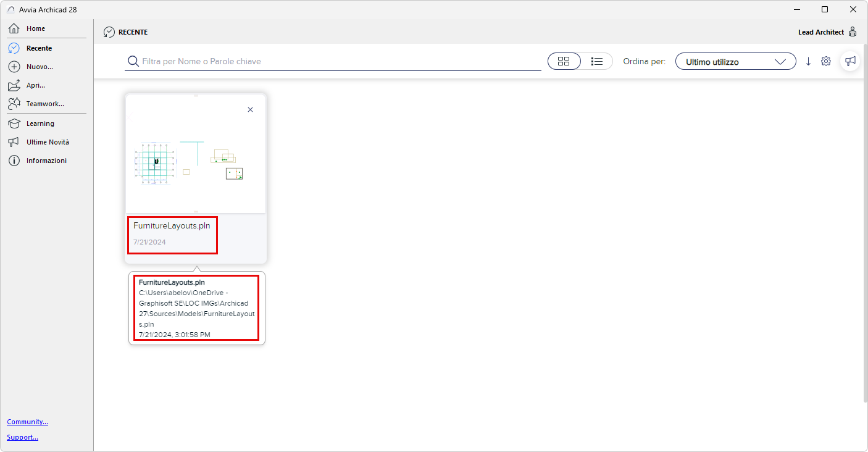
Task: Follow the Support... link
Action: 22,437
